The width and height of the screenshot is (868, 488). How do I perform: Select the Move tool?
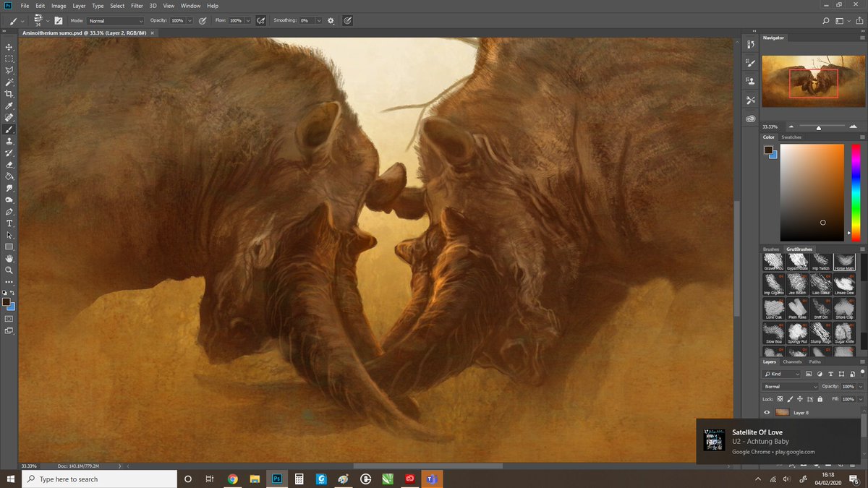(9, 47)
